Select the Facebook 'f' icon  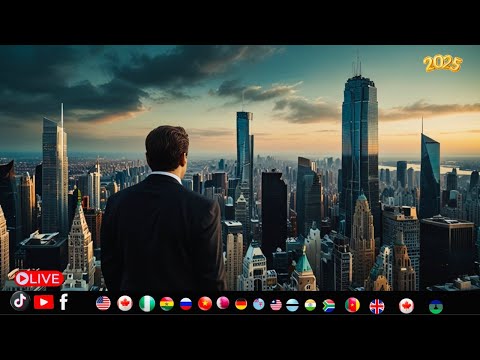point(64,302)
